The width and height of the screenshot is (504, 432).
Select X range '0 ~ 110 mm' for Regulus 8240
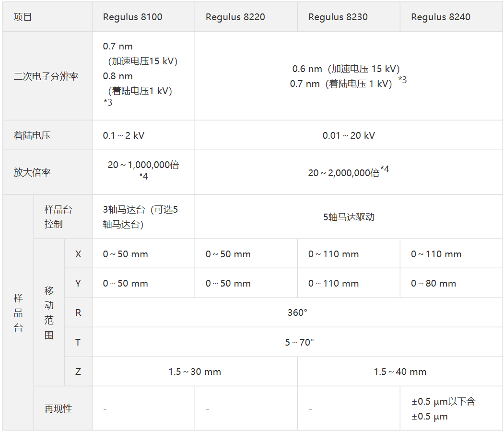[436, 254]
